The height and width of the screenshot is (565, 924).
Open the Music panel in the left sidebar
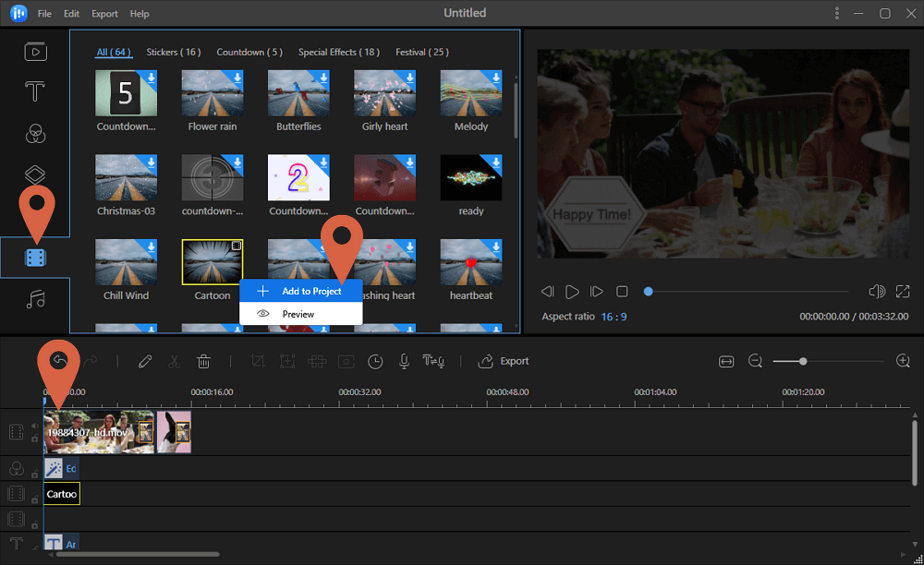pos(35,297)
